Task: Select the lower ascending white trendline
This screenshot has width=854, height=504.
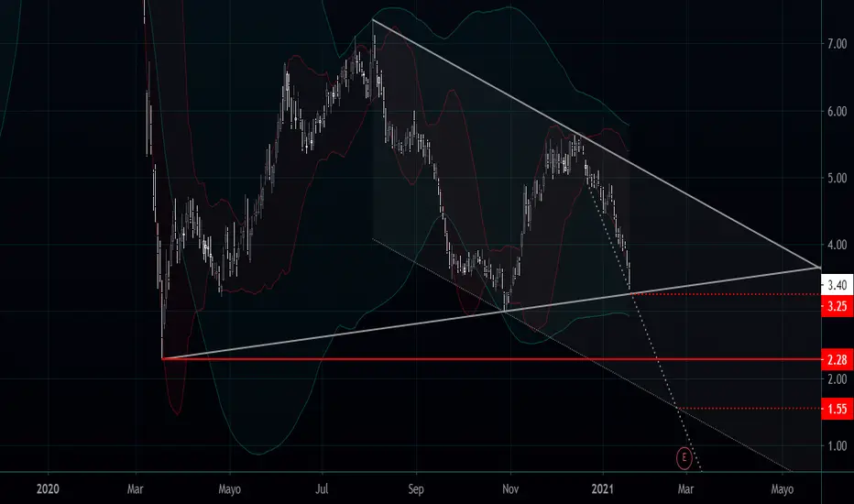Action: click(x=490, y=312)
